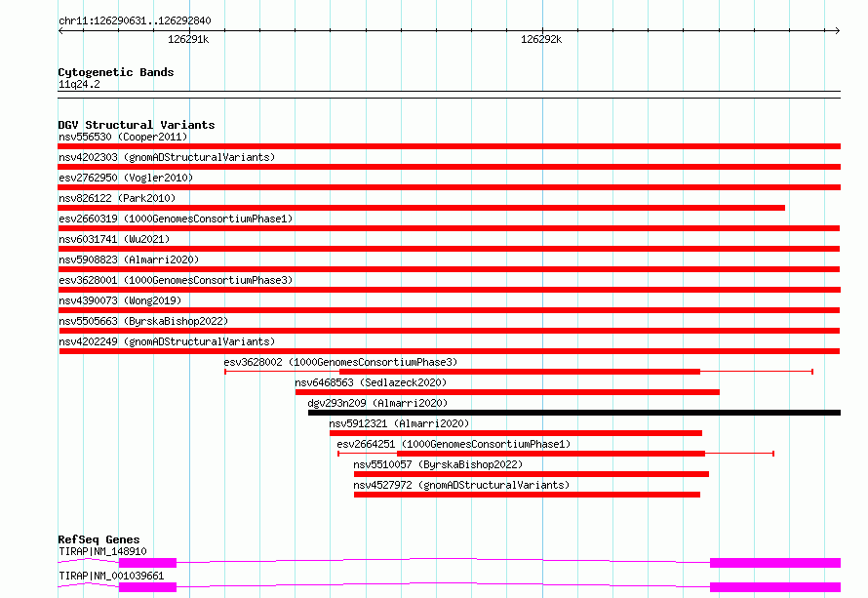The image size is (868, 598).
Task: Select the red bar under nsv4202303
Action: tap(449, 167)
